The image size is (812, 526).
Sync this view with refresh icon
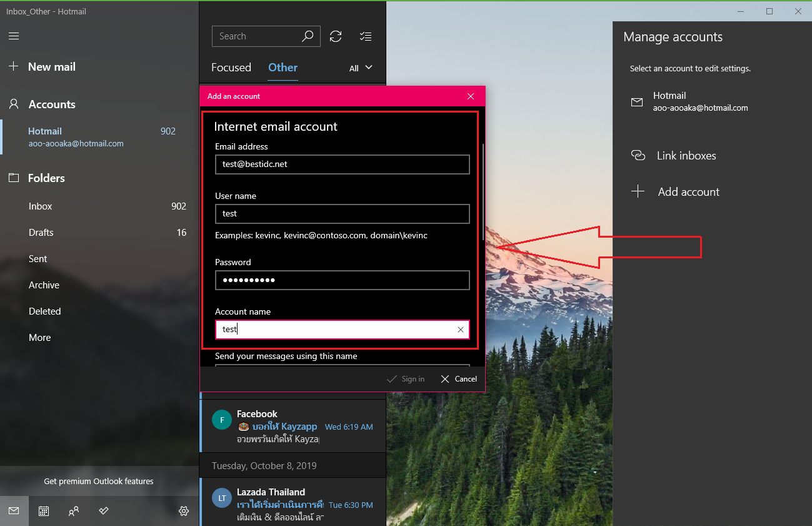click(336, 36)
